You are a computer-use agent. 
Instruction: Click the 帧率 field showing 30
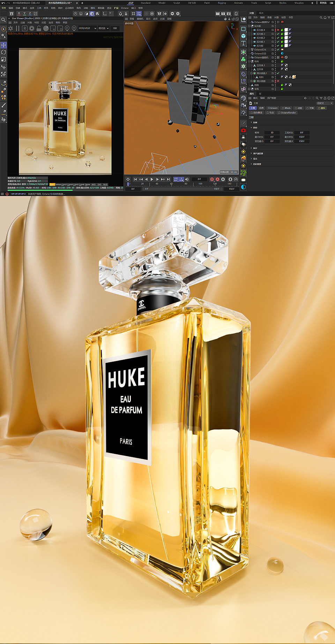tap(272, 133)
